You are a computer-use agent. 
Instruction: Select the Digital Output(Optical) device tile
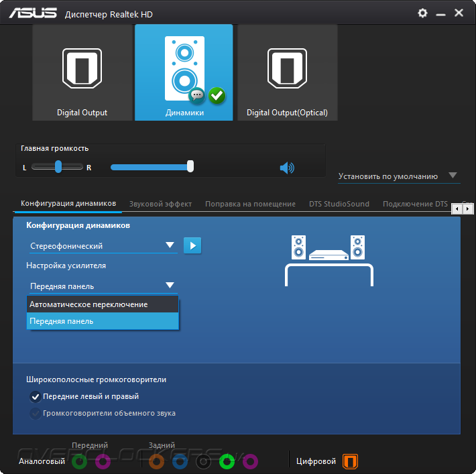(x=287, y=72)
